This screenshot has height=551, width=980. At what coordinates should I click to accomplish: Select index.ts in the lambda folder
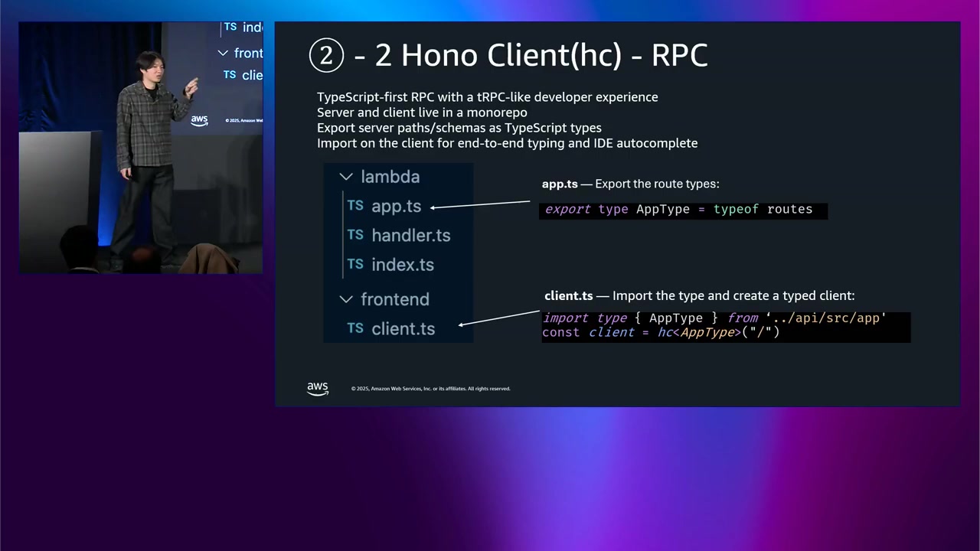402,265
